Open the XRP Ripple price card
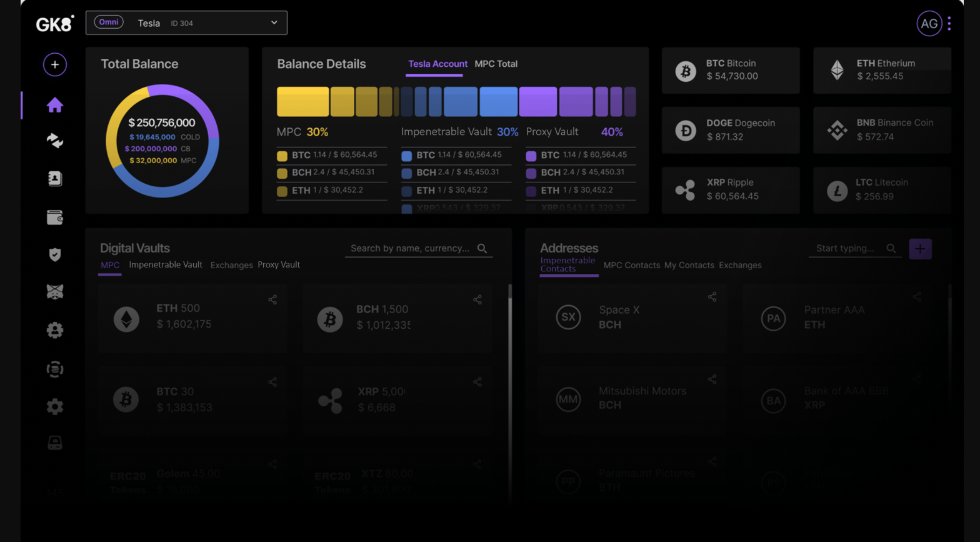 point(731,190)
